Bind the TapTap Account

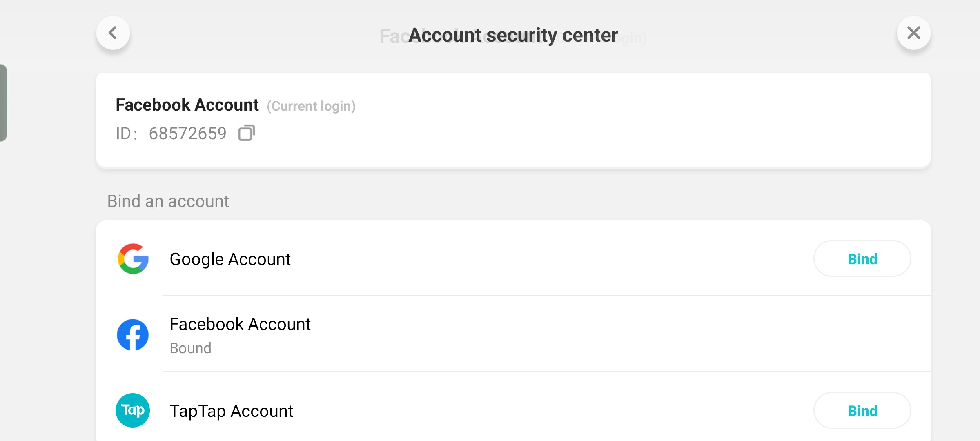coord(862,411)
